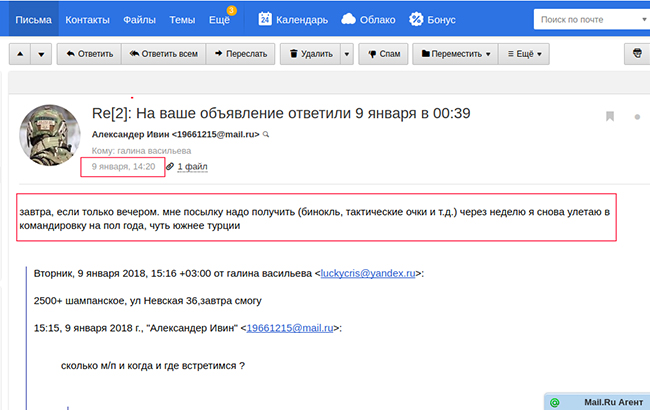Click Ответить всем button
Viewport: 650px width, 410px height.
tap(163, 54)
